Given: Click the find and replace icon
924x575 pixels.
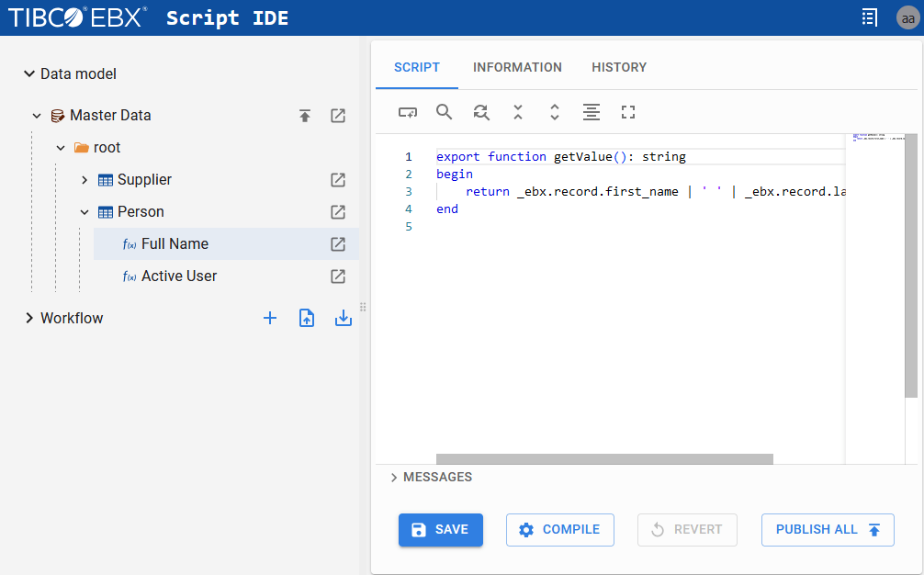Looking at the screenshot, I should [481, 112].
